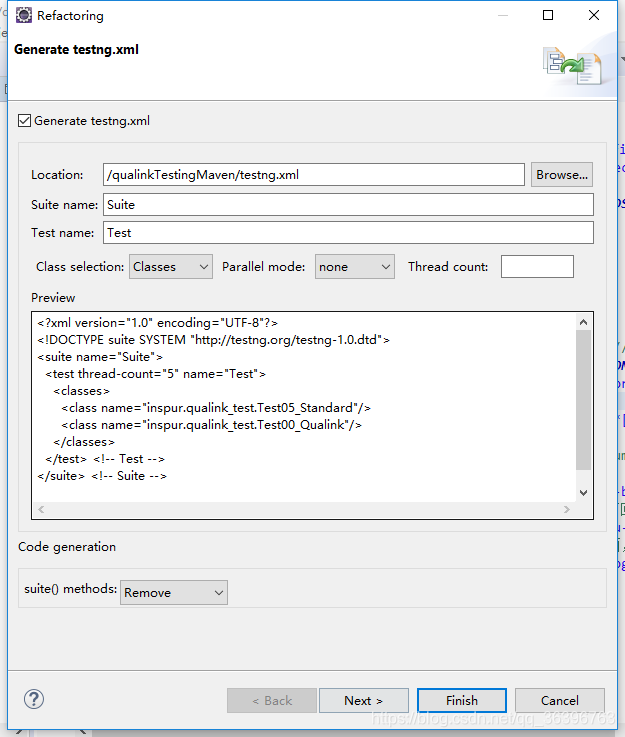The image size is (625, 737).
Task: Open the Parallel mode dropdown
Action: click(354, 267)
